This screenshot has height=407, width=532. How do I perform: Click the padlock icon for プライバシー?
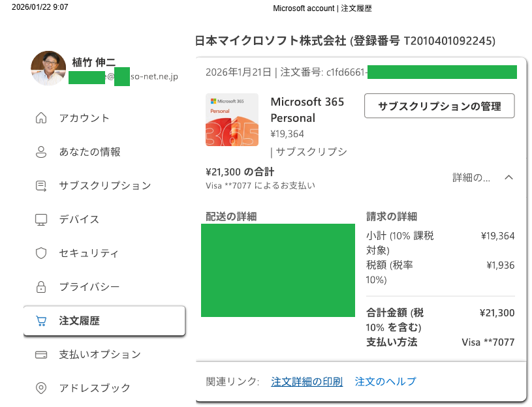coord(41,287)
